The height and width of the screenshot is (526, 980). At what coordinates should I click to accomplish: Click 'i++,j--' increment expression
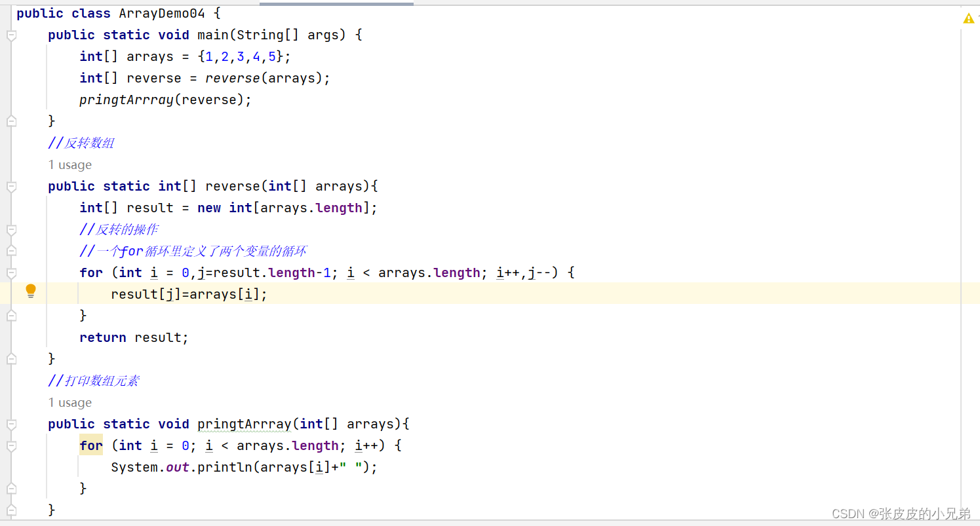pyautogui.click(x=524, y=273)
